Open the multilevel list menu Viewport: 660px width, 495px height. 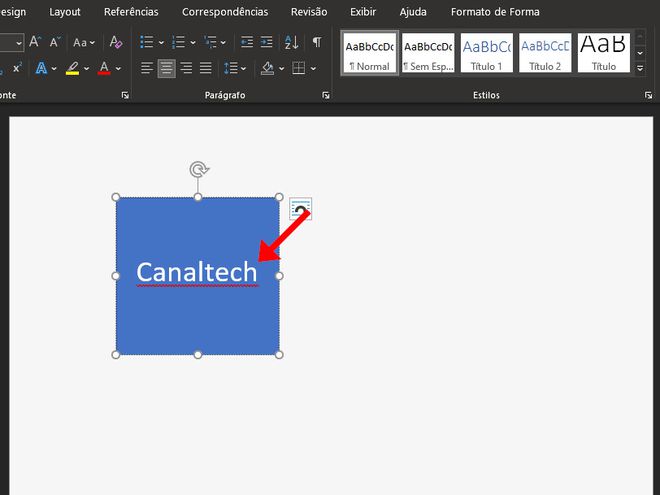210,42
